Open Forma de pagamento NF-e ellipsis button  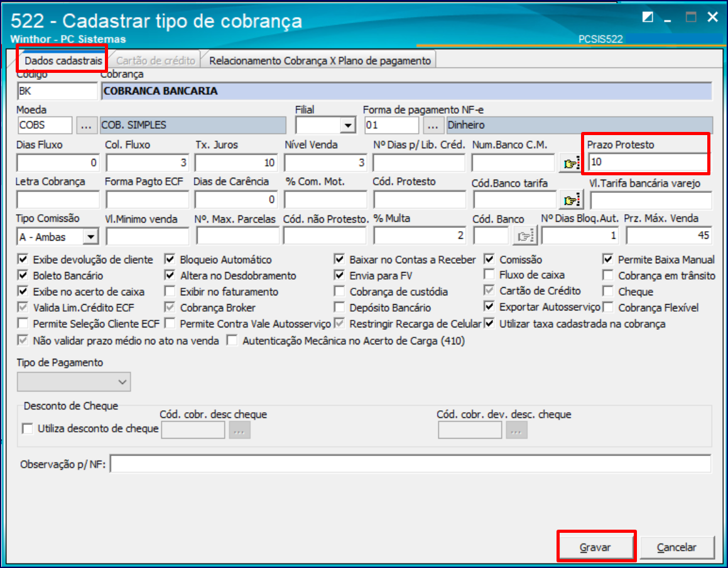(433, 126)
